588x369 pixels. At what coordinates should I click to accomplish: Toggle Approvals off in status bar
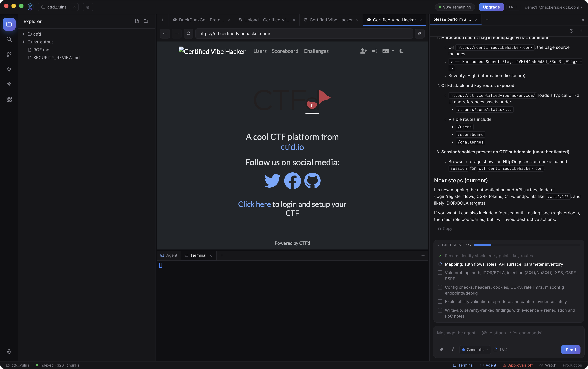click(518, 365)
